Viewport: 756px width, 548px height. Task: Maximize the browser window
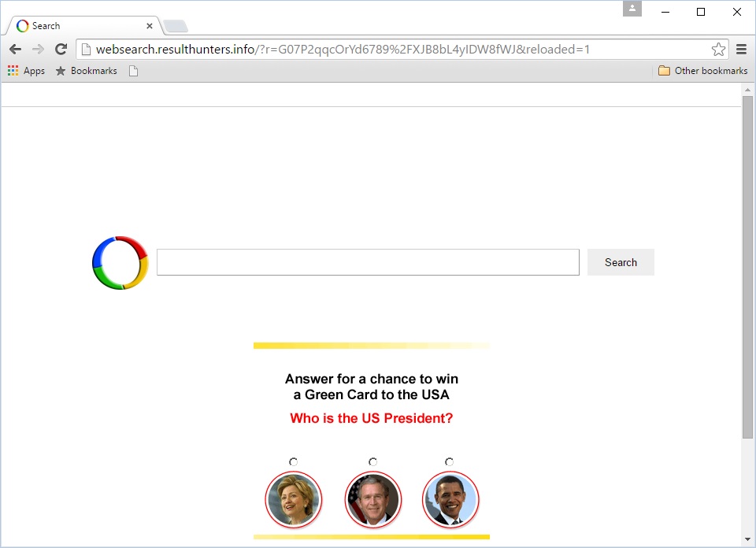tap(701, 12)
